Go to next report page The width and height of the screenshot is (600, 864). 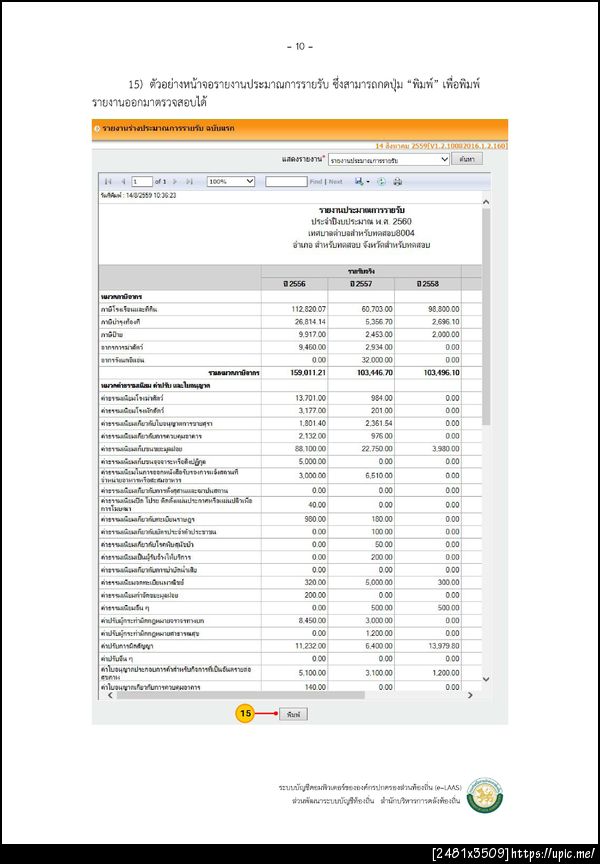[175, 181]
